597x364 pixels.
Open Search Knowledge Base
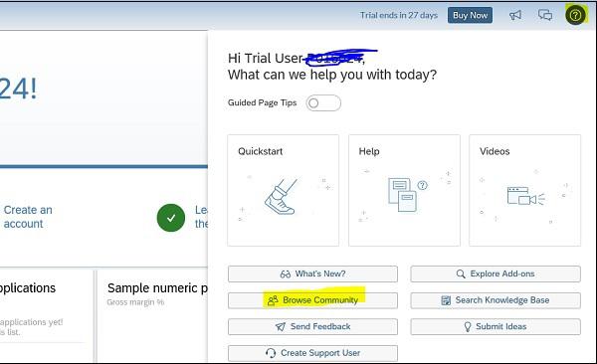pyautogui.click(x=496, y=300)
